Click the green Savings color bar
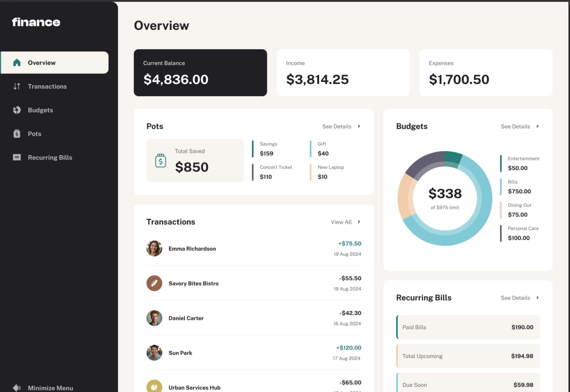570x392 pixels. click(253, 149)
